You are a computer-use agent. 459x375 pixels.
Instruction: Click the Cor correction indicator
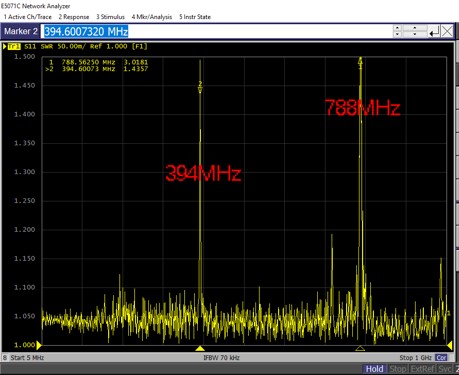(x=441, y=358)
